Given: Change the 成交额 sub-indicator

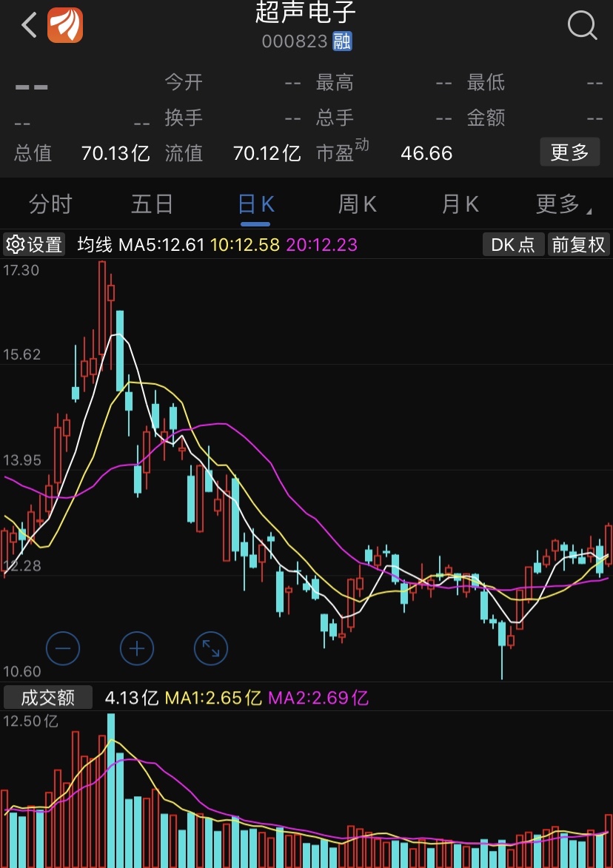Looking at the screenshot, I should coord(47,698).
